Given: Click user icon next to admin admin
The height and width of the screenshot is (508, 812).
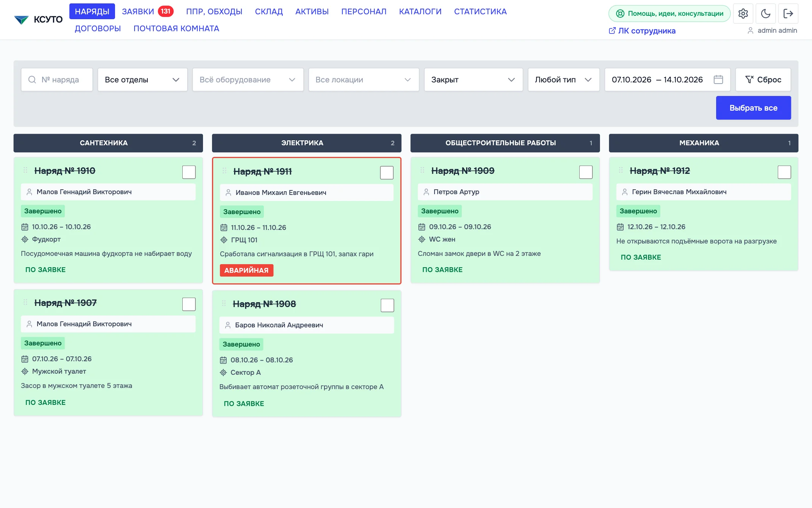Looking at the screenshot, I should (750, 30).
